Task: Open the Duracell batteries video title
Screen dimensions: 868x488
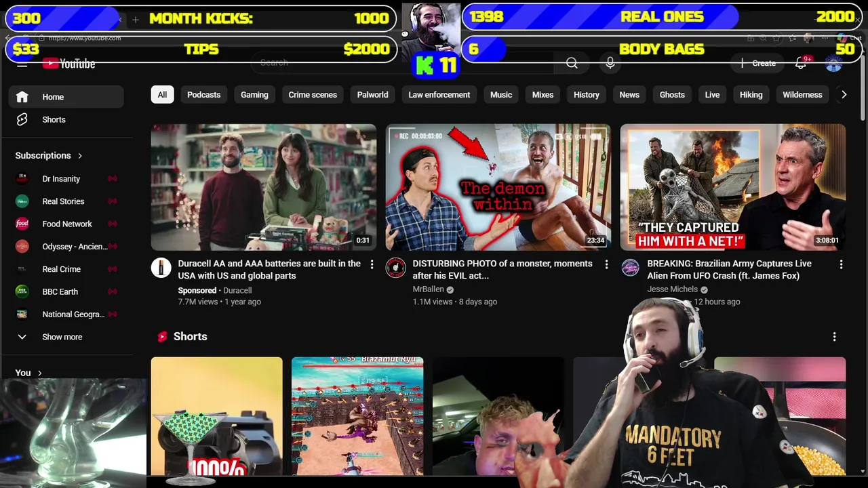Action: click(x=269, y=270)
